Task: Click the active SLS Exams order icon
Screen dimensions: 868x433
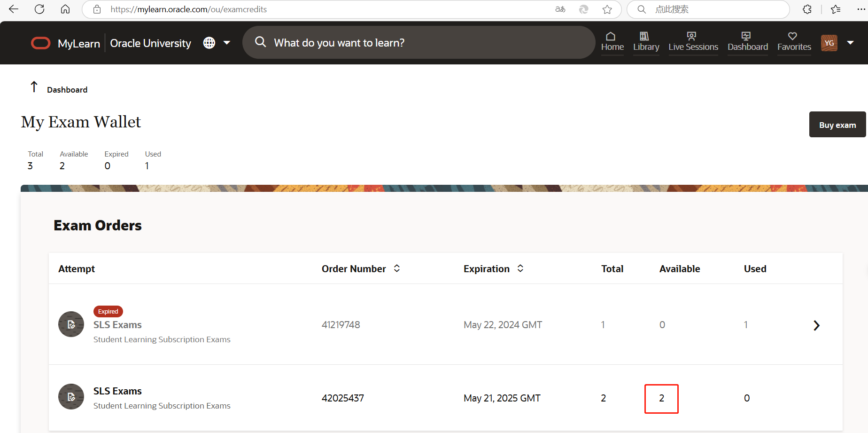Action: (x=71, y=397)
